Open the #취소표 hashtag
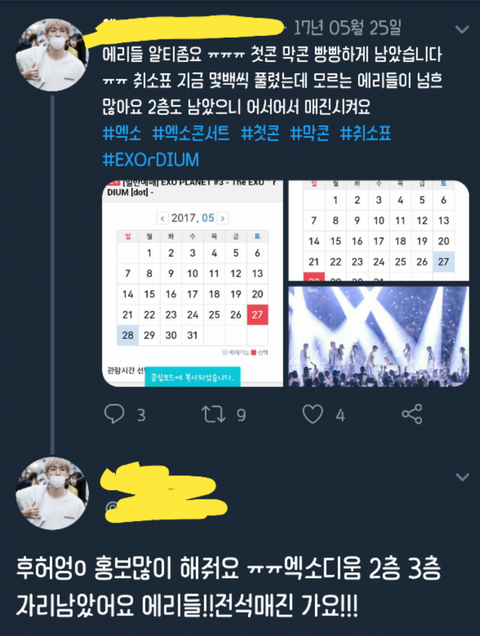The image size is (480, 636). coord(365,133)
